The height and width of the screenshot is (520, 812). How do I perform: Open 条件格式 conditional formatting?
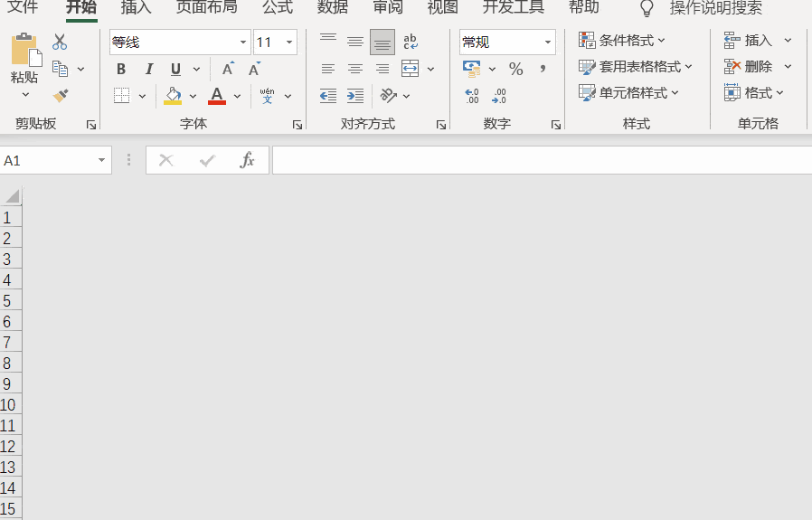(621, 41)
